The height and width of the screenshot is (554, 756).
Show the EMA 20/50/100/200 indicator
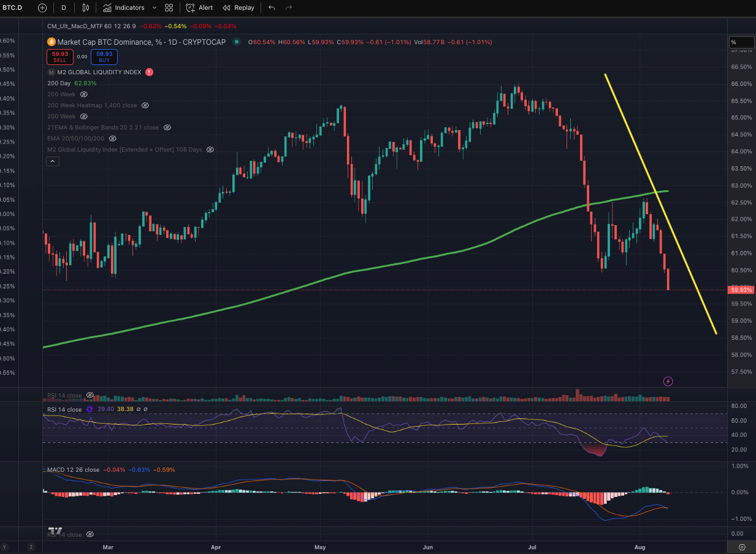click(x=112, y=139)
